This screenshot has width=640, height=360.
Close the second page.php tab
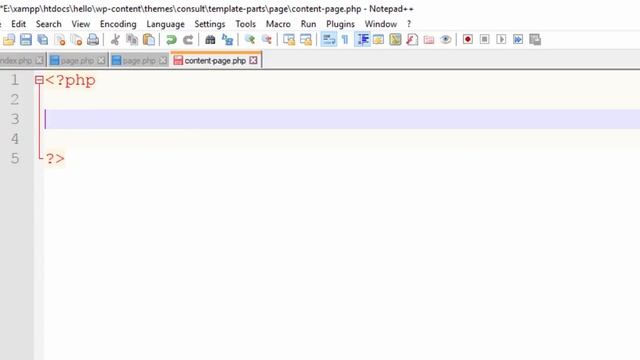point(163,60)
